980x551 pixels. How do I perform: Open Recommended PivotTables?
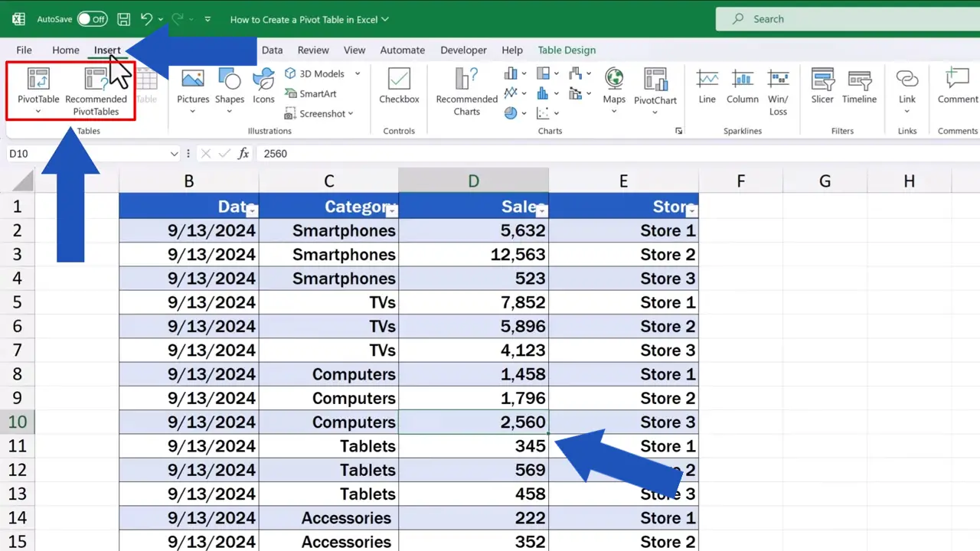pyautogui.click(x=96, y=90)
